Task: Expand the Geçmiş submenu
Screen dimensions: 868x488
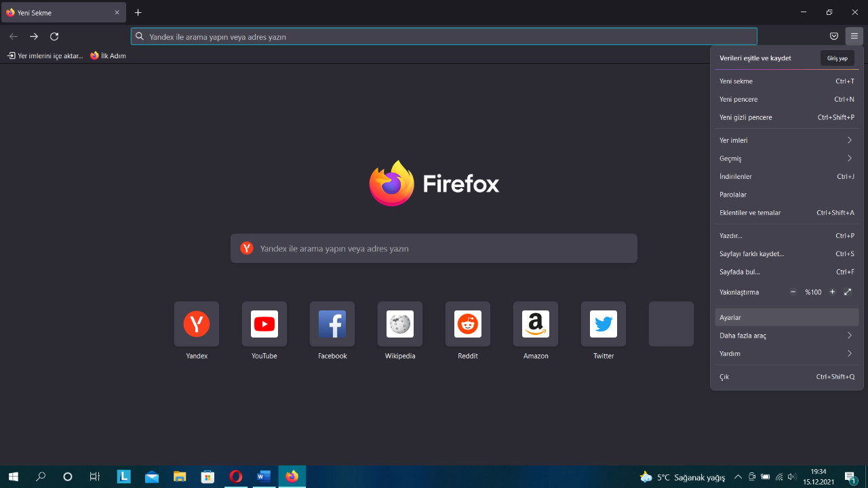Action: [x=787, y=159]
